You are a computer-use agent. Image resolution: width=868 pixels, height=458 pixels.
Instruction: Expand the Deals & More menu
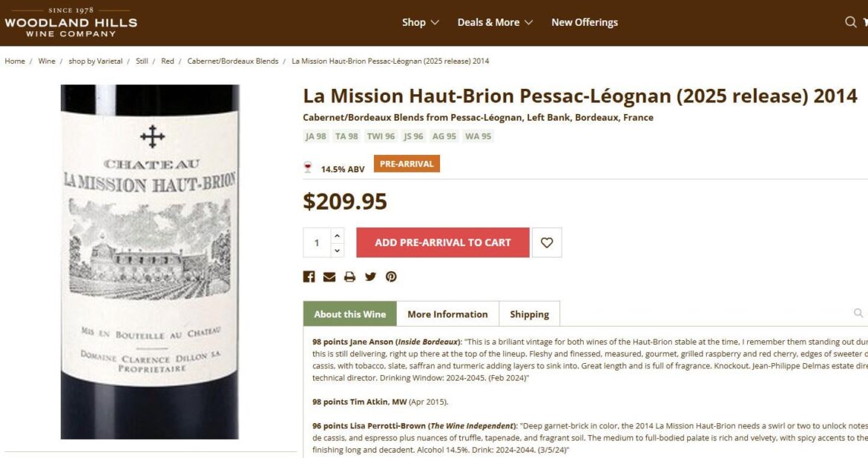coord(494,22)
